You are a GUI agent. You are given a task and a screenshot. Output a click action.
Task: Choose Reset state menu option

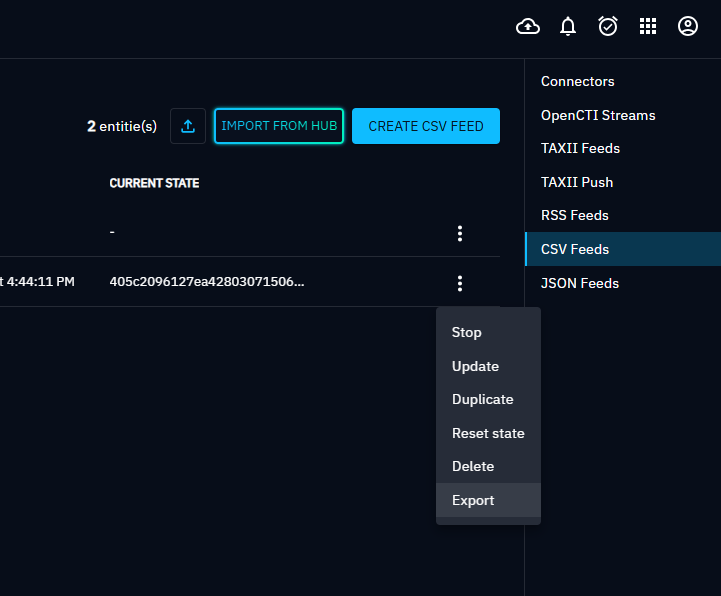pos(488,433)
